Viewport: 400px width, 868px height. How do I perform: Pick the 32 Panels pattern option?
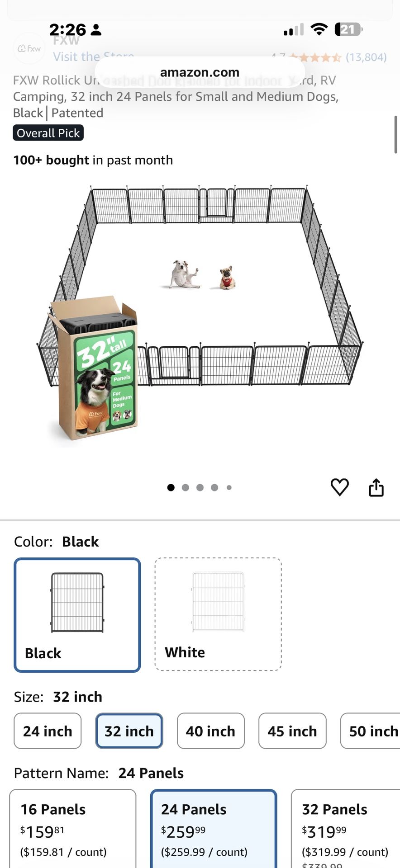click(x=346, y=829)
